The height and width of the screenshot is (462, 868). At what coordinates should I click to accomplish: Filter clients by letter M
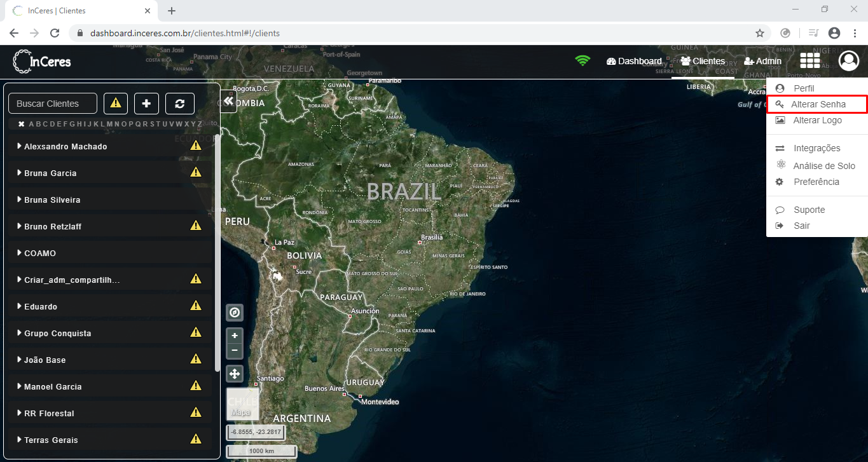(109, 124)
